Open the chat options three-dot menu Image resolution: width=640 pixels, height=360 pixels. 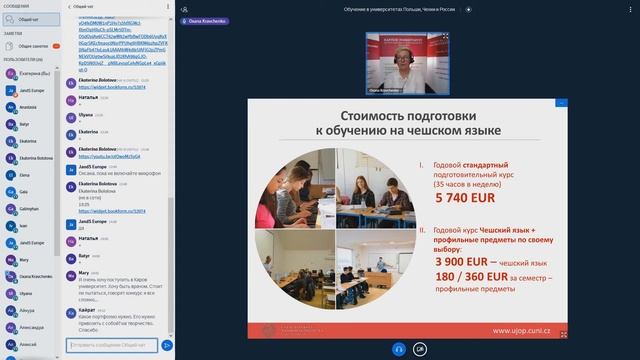point(168,7)
